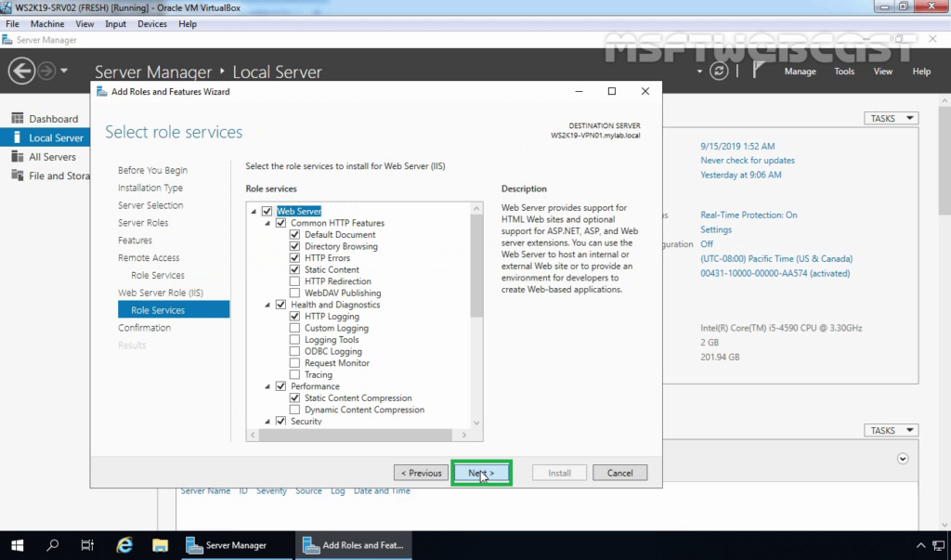Switch to Add Roles and Features taskbar item
Screen dimensions: 951x560
tap(354, 545)
